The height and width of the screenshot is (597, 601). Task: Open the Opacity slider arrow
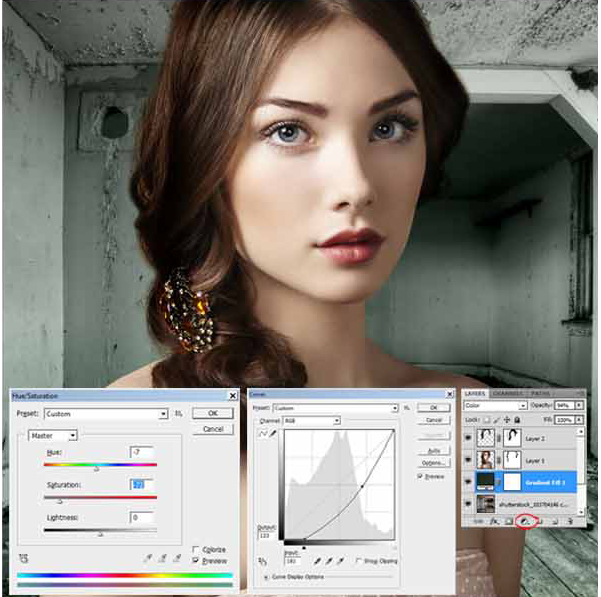[x=579, y=405]
